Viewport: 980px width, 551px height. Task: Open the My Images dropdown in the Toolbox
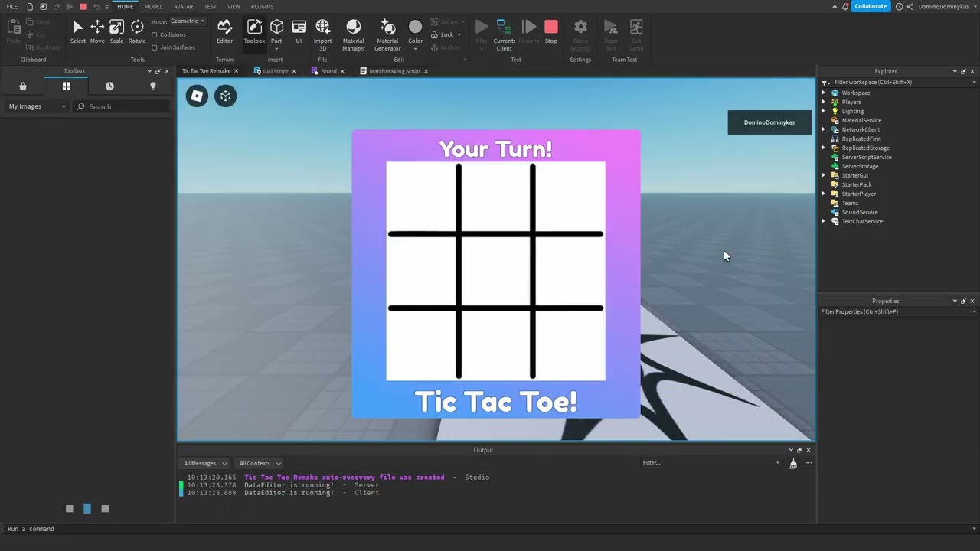[37, 106]
